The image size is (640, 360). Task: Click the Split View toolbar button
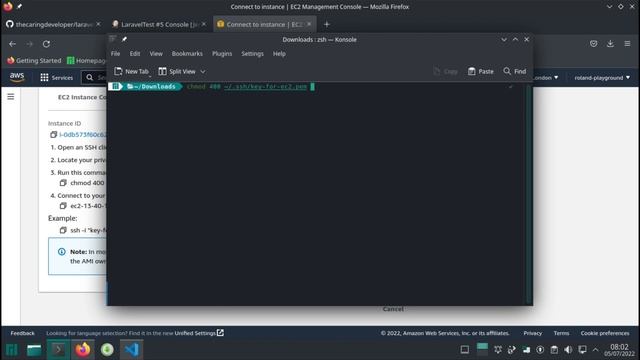click(177, 71)
